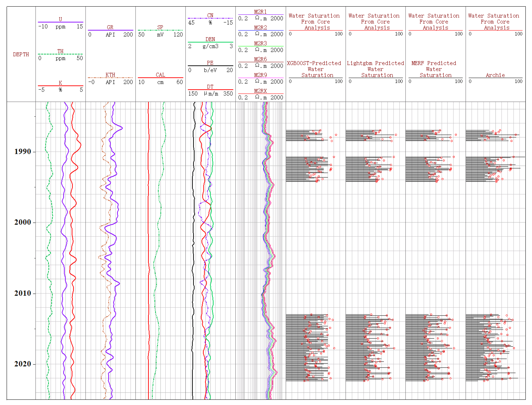Click the M2RX resistivity curve label
The height and width of the screenshot is (405, 532).
[x=260, y=91]
